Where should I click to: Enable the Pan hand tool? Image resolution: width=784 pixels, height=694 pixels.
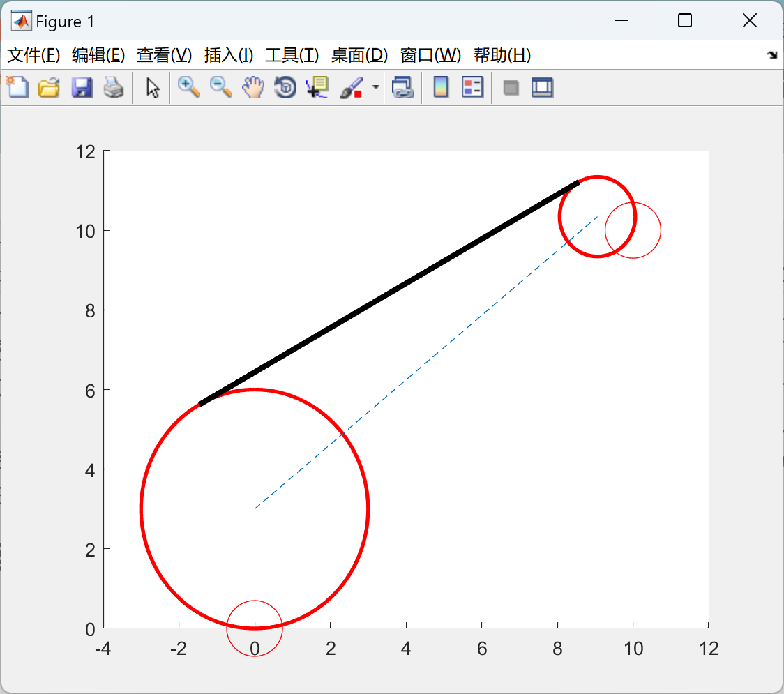pyautogui.click(x=253, y=87)
